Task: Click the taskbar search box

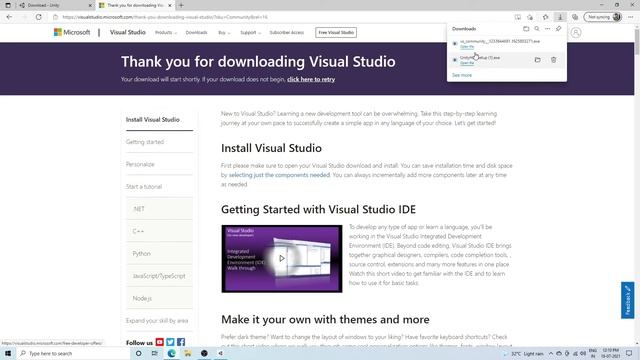Action: (73, 353)
